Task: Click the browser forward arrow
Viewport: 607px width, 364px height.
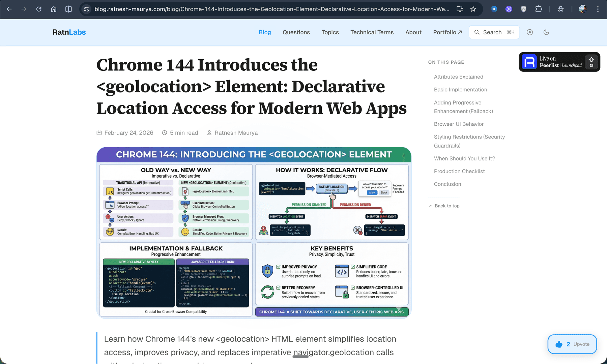Action: click(x=24, y=9)
